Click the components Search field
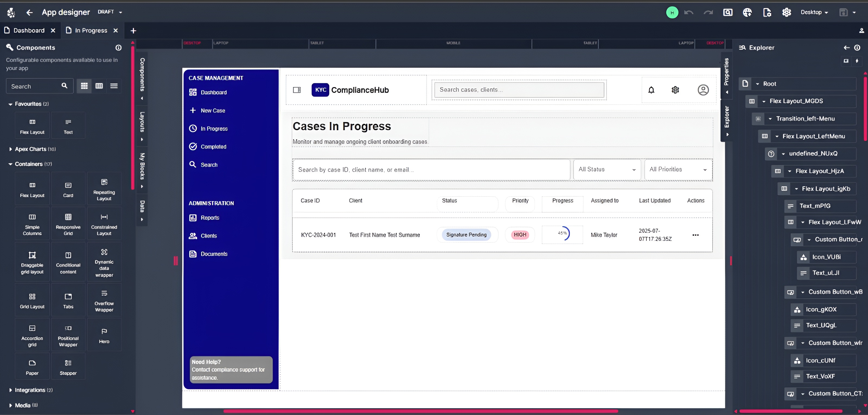 (x=34, y=86)
